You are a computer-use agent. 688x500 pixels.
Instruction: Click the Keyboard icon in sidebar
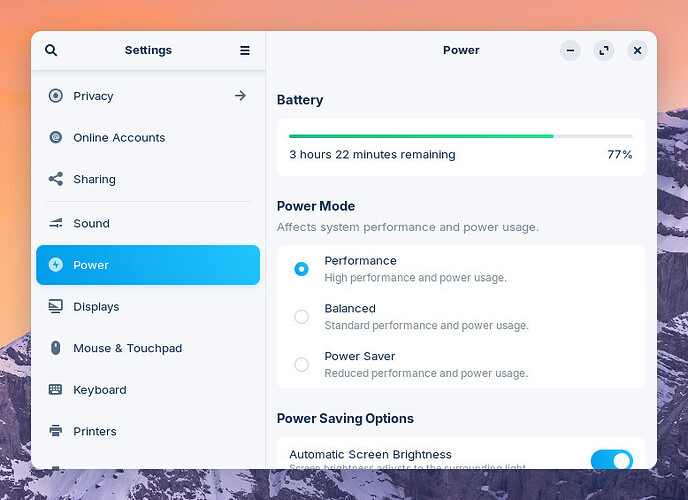tap(56, 390)
